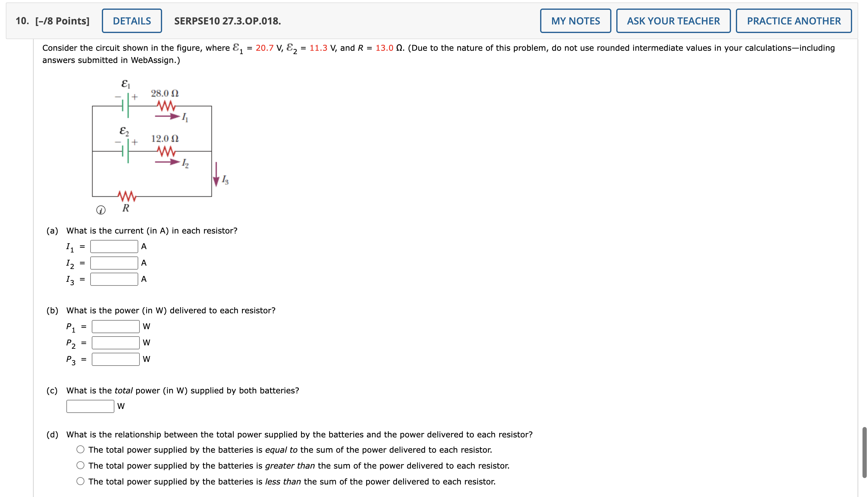The height and width of the screenshot is (497, 868).
Task: Click the I2 current input field
Action: click(x=114, y=263)
